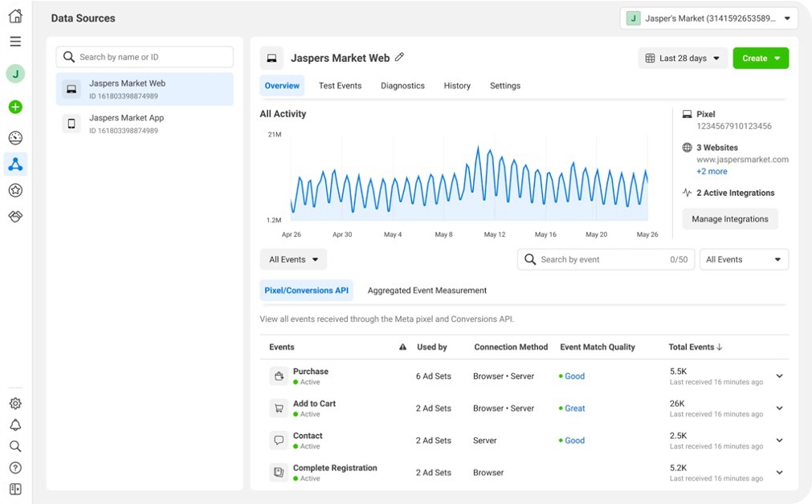Click the Connection Method column header
The width and height of the screenshot is (812, 504).
511,348
